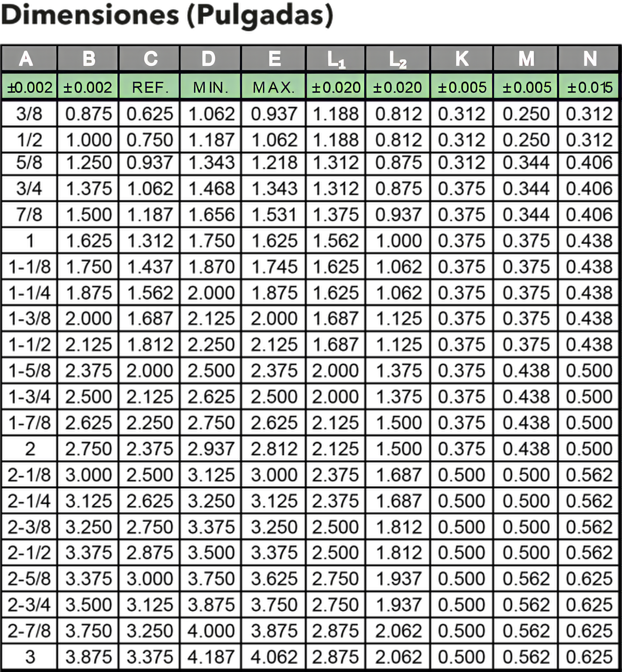Click 1.343 in column D of 5/8 row

[x=211, y=163]
